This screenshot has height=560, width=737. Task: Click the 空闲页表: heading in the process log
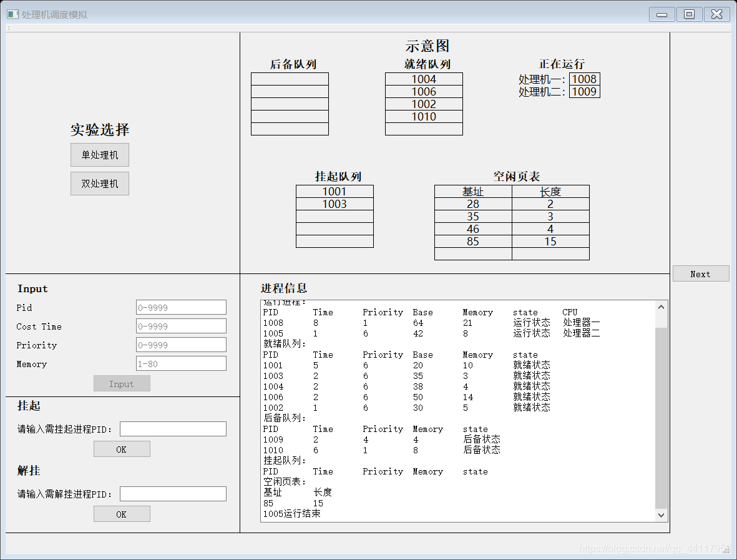(285, 481)
